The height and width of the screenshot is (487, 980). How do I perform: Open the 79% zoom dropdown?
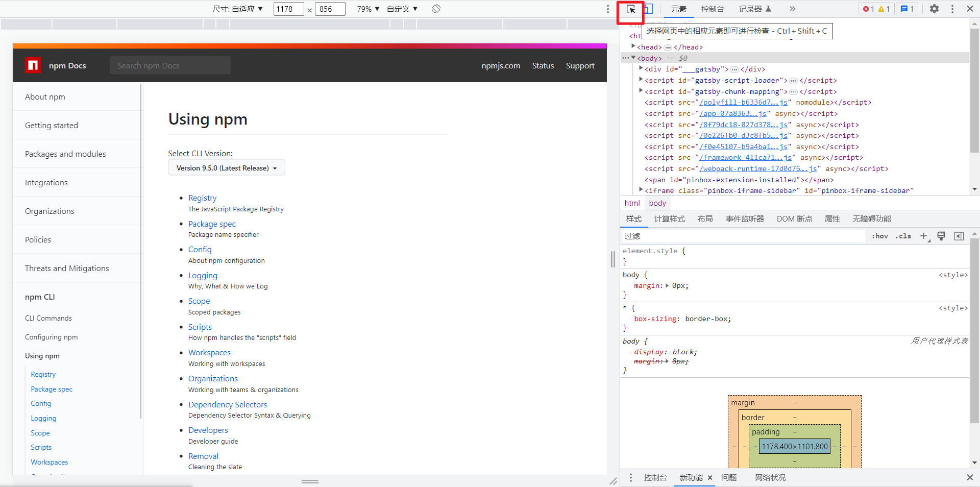(368, 9)
